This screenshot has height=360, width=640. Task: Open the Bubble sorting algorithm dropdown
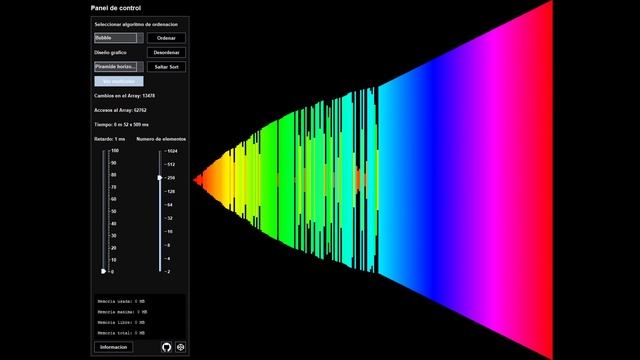[x=119, y=38]
